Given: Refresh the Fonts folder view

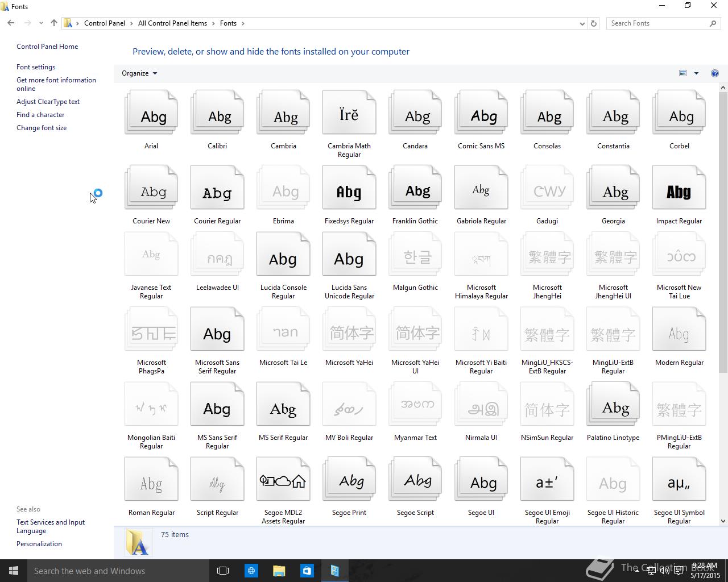Looking at the screenshot, I should tap(594, 23).
